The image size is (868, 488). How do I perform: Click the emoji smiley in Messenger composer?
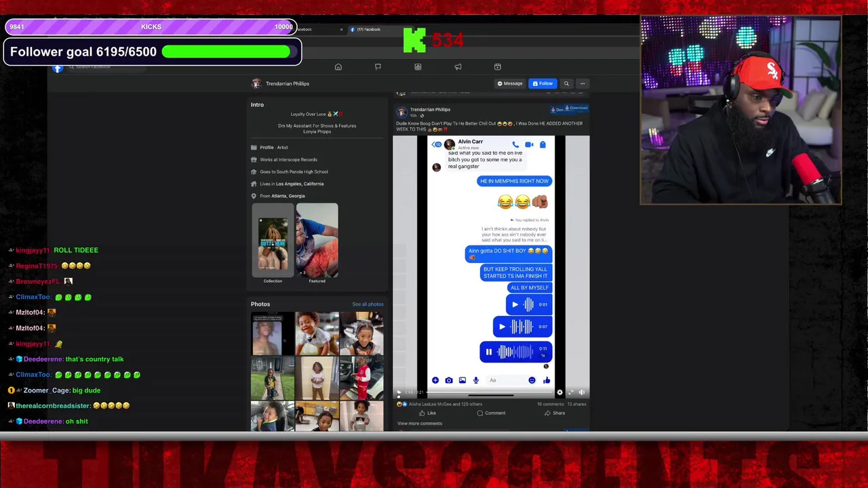point(532,380)
